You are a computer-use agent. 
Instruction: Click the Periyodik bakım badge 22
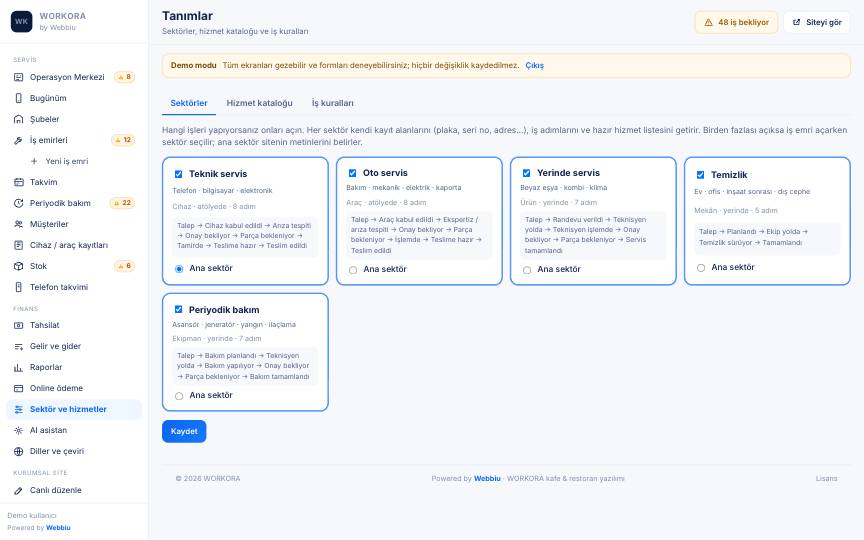(123, 203)
